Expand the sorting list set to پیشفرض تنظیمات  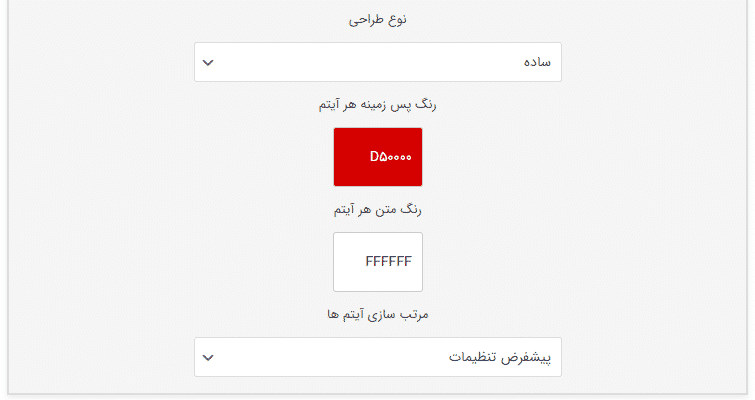pyautogui.click(x=378, y=357)
